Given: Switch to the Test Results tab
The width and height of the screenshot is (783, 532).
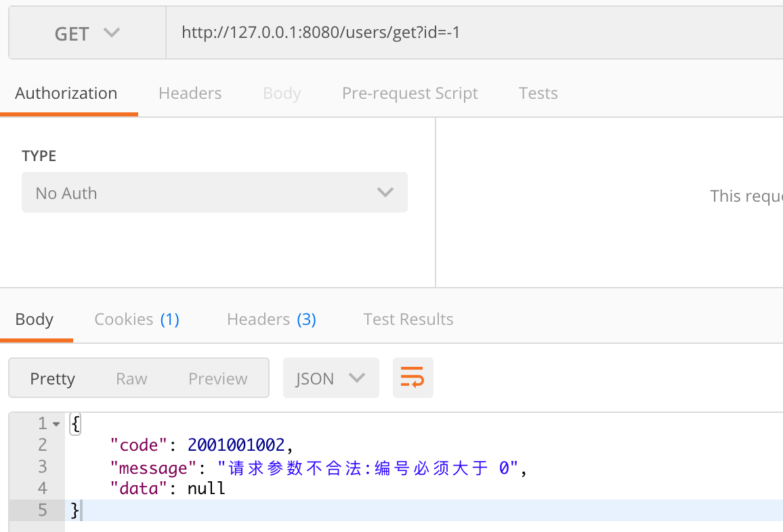Looking at the screenshot, I should pos(408,318).
